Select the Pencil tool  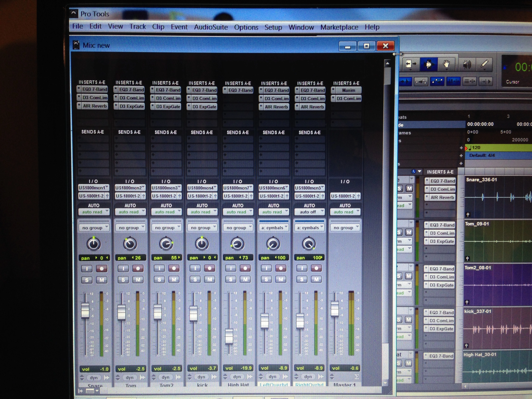484,64
